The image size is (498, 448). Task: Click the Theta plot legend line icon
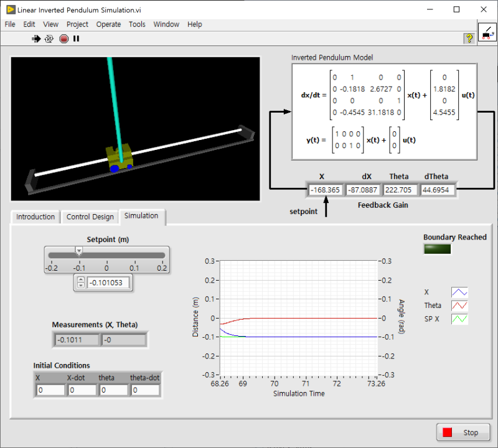pos(459,305)
